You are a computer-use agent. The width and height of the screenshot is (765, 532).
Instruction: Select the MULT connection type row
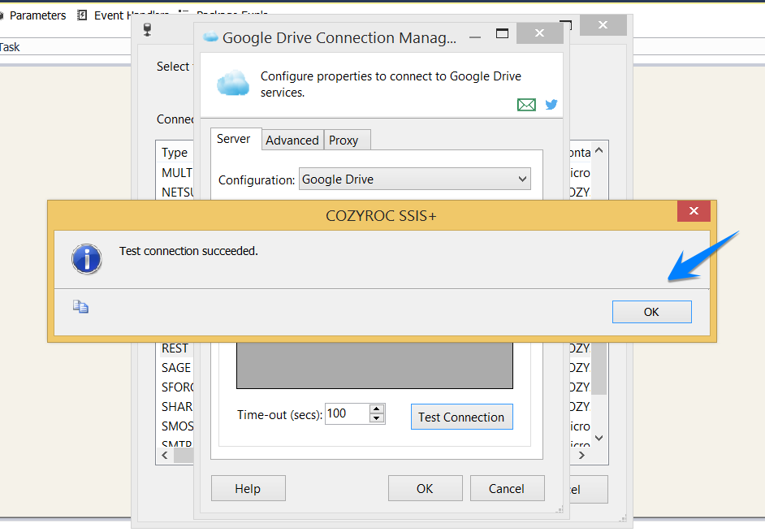[x=176, y=173]
